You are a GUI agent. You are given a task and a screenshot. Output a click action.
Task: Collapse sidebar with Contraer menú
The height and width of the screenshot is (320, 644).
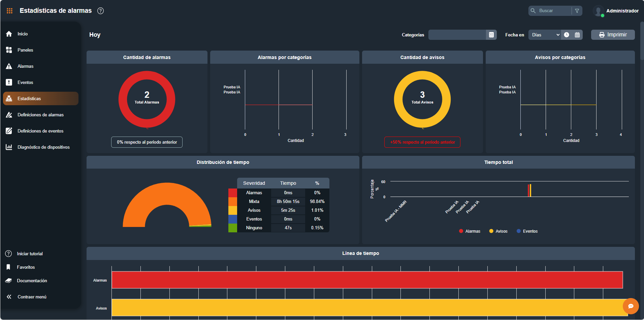tap(32, 297)
